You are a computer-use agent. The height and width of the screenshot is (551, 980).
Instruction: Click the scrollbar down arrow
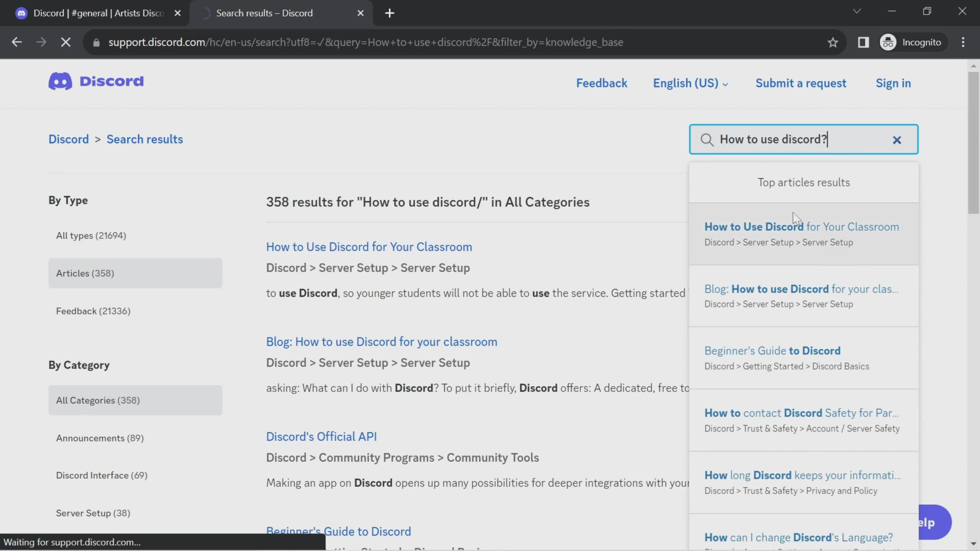973,544
